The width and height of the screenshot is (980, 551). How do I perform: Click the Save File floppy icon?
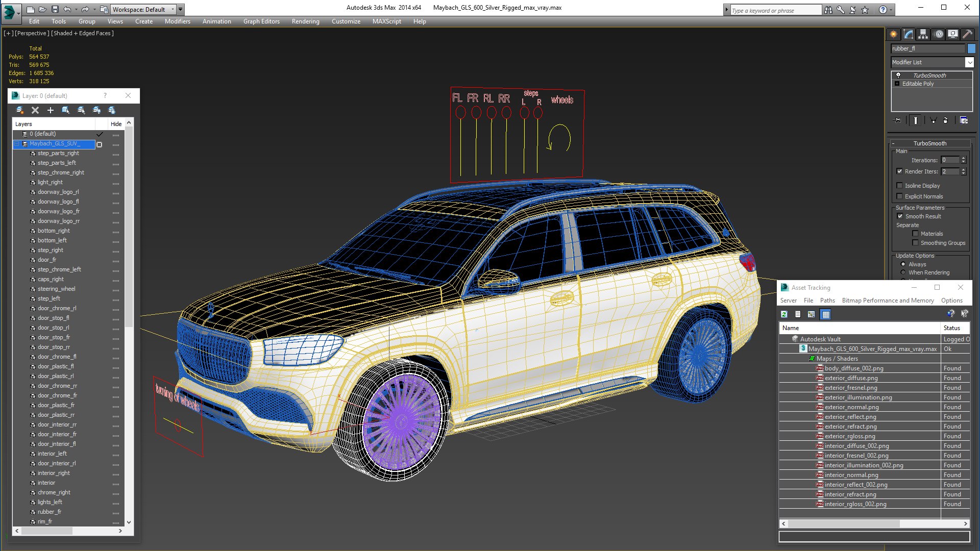(55, 9)
